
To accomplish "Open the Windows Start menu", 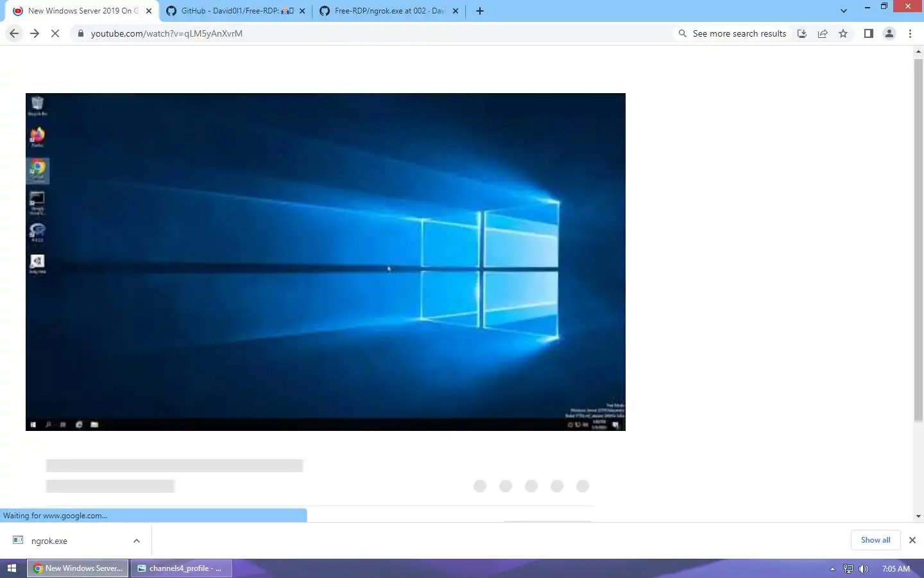I will tap(12, 568).
